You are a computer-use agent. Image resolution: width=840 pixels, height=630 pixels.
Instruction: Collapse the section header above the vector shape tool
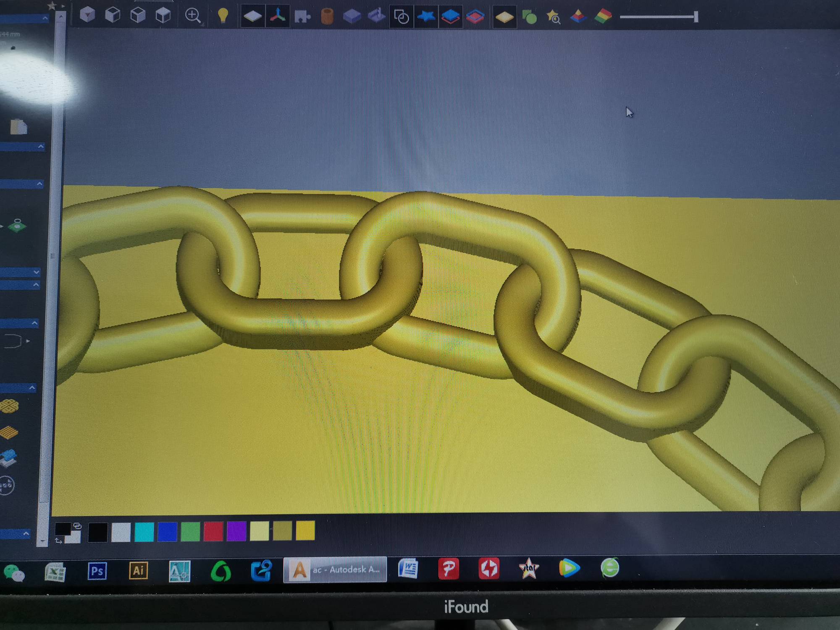[19, 323]
